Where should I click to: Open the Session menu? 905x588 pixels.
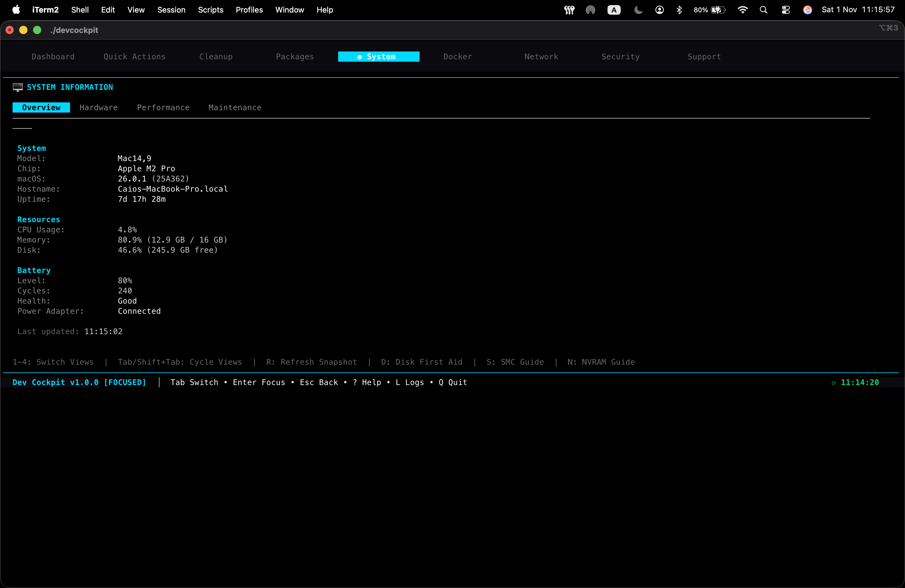(x=171, y=10)
